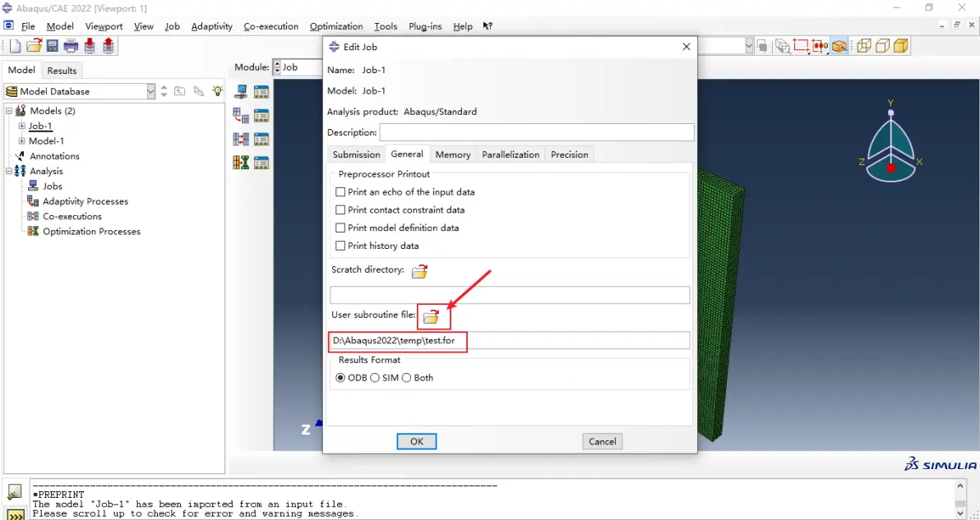Select Jobs in the model tree
Viewport: 980px width, 520px height.
coord(53,186)
